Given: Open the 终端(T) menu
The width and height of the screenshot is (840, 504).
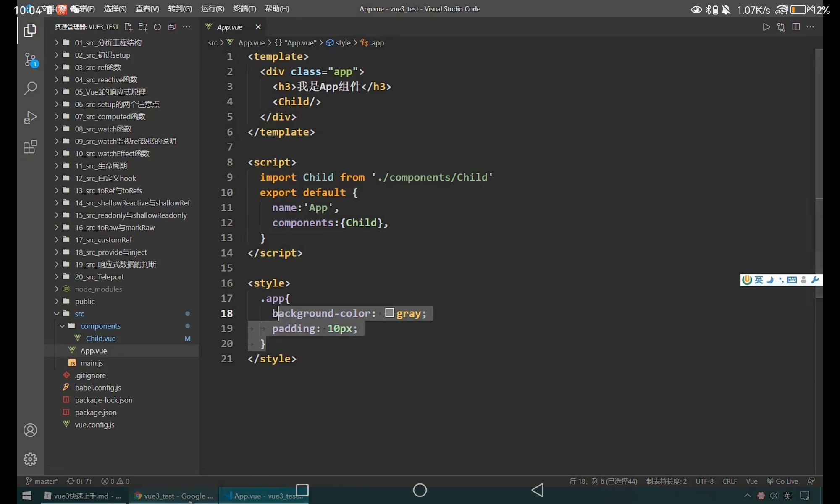Looking at the screenshot, I should tap(244, 9).
